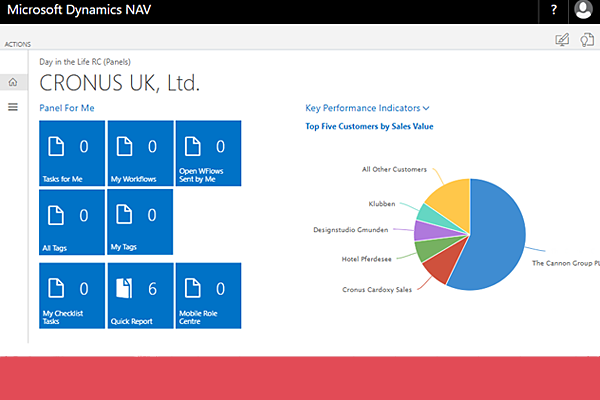
Task: Go to the Home icon in sidebar
Action: (13, 82)
